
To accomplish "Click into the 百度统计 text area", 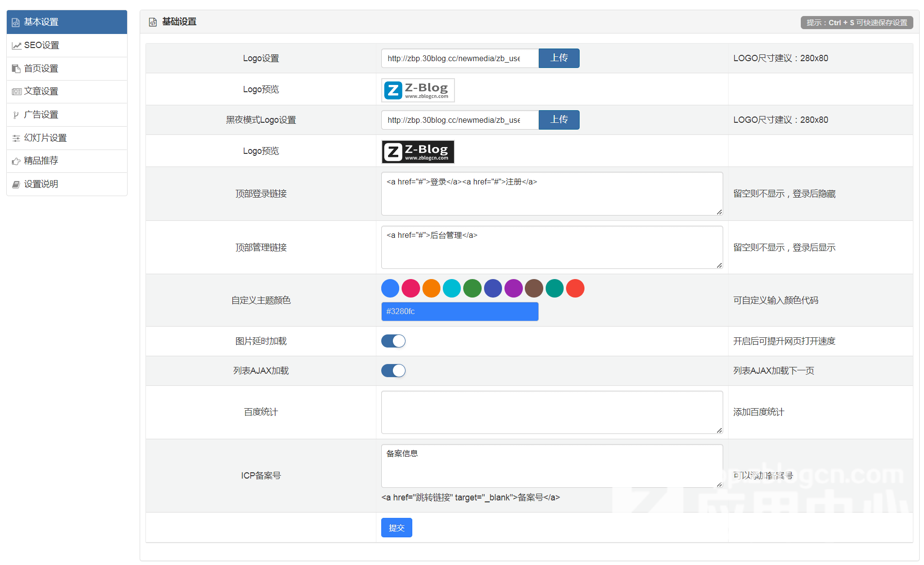I will 551,412.
